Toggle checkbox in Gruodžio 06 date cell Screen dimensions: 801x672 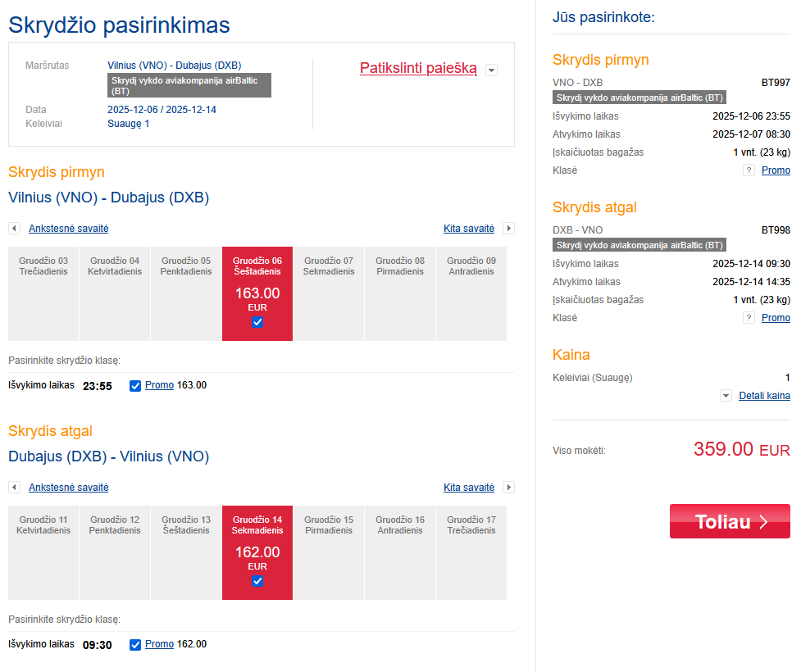[257, 322]
